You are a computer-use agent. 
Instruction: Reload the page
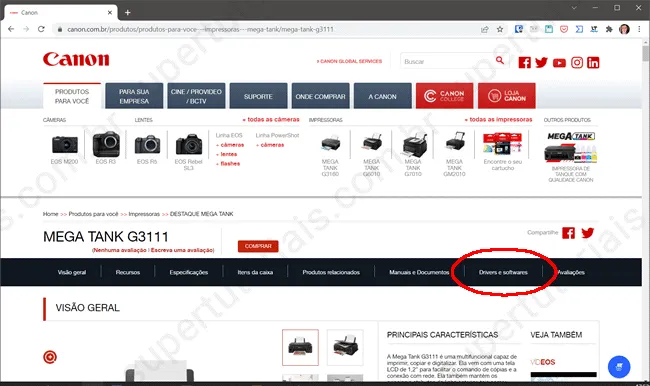point(41,29)
